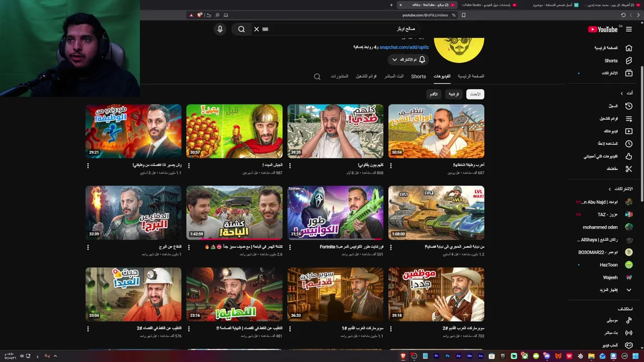Open TAZ - عزوز subscription channel

tap(604, 215)
